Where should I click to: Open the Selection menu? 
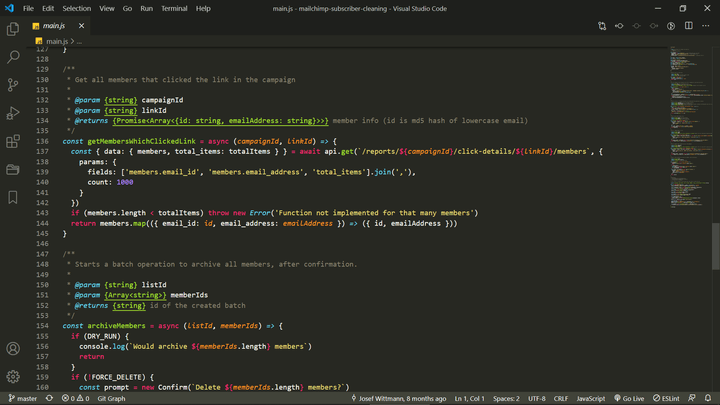tap(77, 8)
